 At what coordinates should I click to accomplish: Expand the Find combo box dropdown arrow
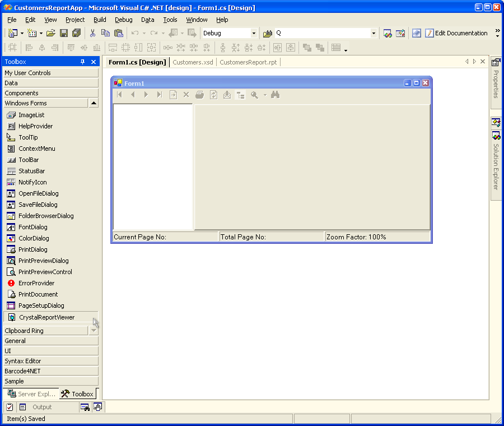click(x=374, y=33)
